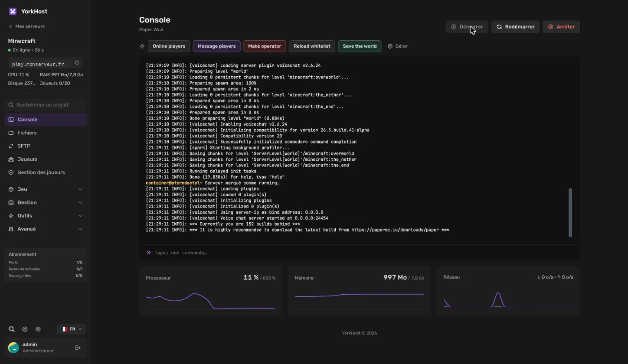Screen dimensions: 628x364
Task: Click the Réseau traffic graph
Action: click(x=508, y=299)
